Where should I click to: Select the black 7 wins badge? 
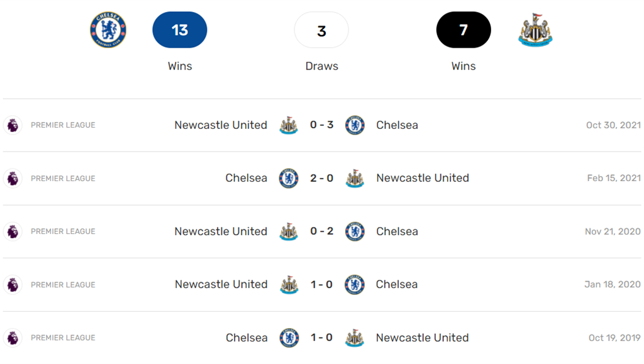[464, 30]
